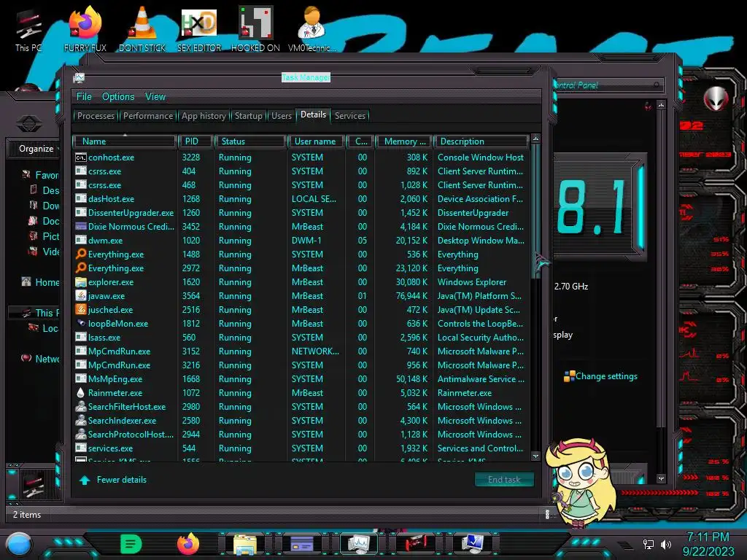747x560 pixels.
Task: Select the Rainmeter.exe droplet icon
Action: pos(80,393)
